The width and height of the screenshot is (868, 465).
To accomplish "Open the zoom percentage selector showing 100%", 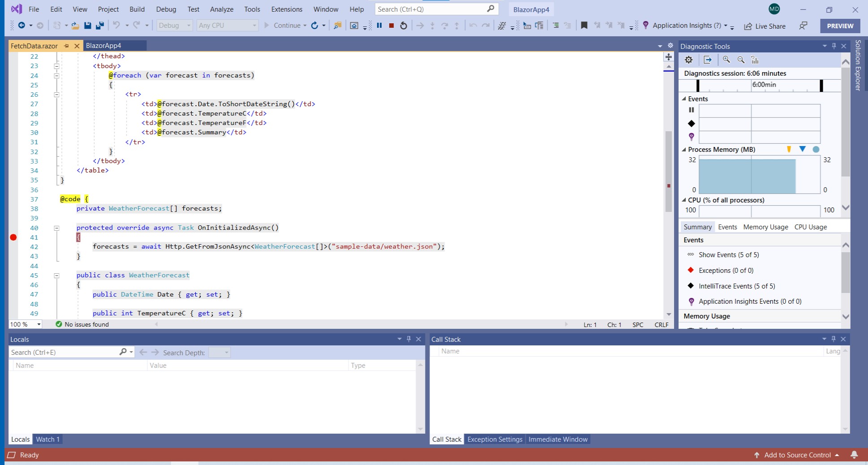I will pos(25,324).
